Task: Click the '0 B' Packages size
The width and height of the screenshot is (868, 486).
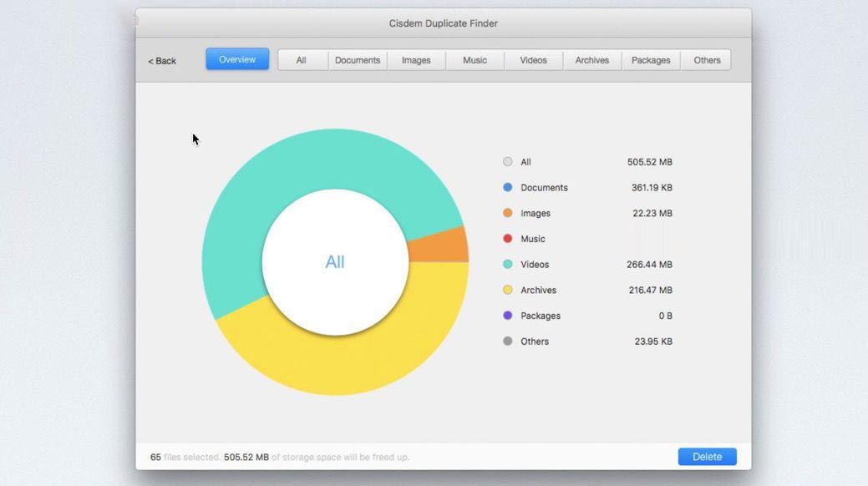Action: coord(666,316)
